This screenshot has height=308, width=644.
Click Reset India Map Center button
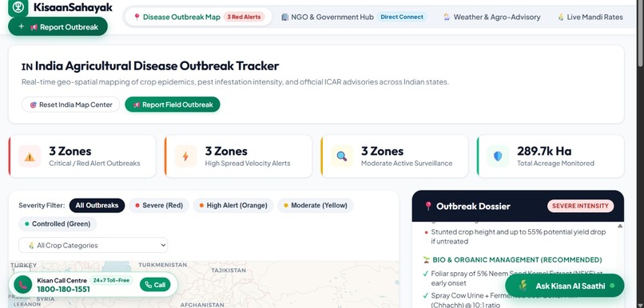point(70,105)
